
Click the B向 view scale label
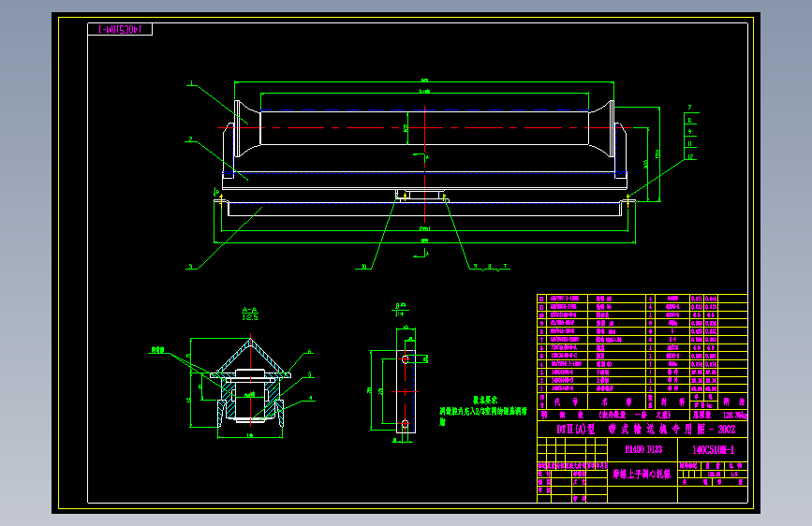[x=400, y=310]
